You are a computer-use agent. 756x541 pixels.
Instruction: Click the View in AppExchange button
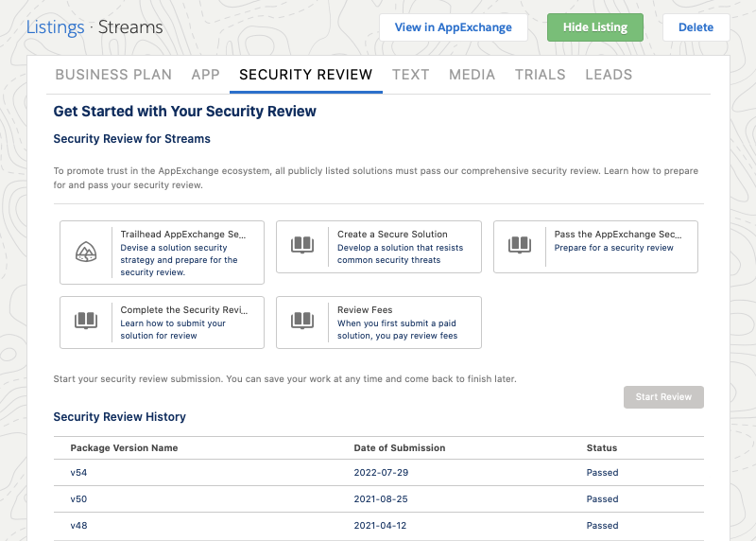pos(454,27)
